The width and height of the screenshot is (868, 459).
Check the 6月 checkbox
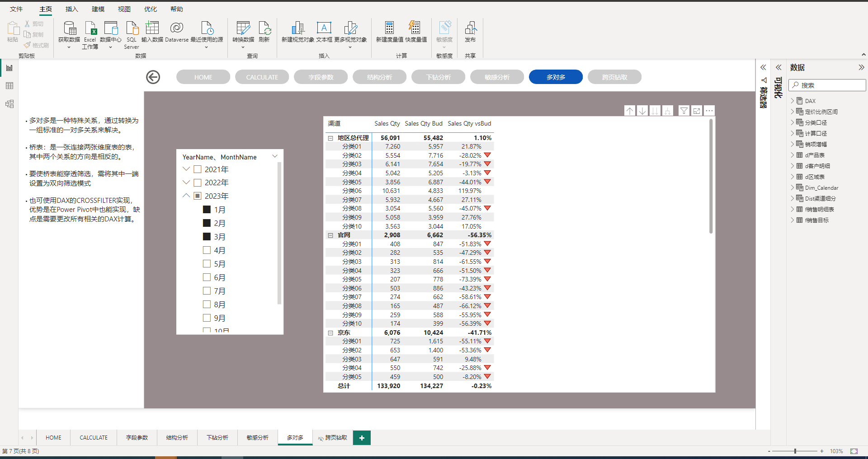coord(207,277)
